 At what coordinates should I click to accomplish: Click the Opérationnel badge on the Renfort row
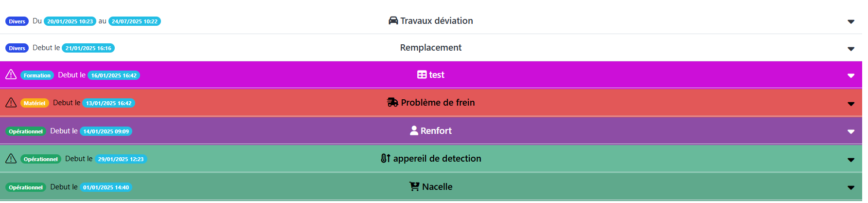tap(26, 131)
